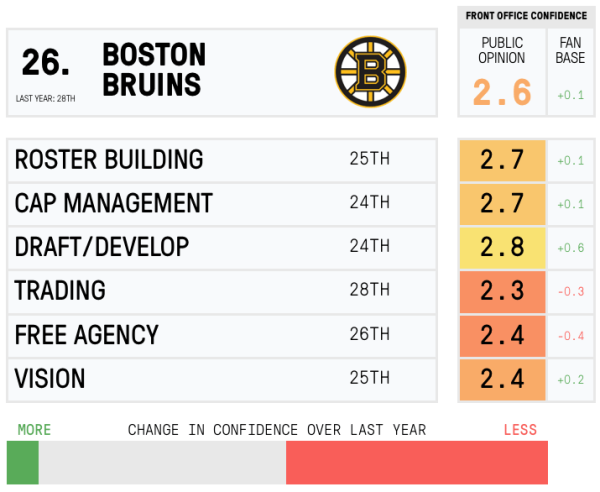
Task: Click the Front Office Confidence header
Action: coord(525,16)
